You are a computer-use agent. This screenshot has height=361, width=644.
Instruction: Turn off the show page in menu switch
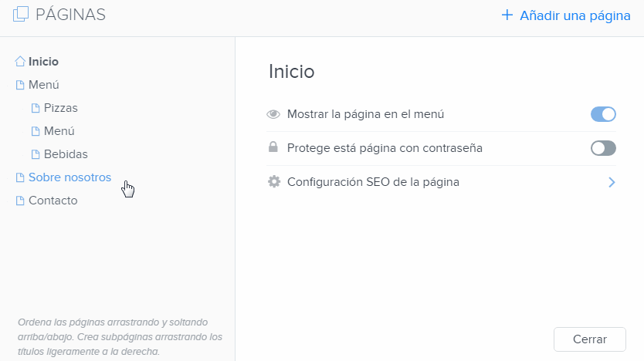click(x=603, y=114)
